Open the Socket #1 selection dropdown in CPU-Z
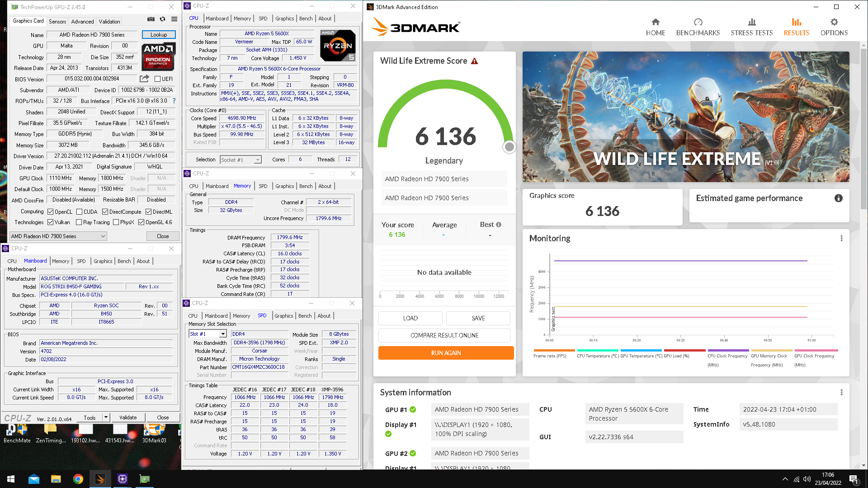Screen dimensions: 868x488 (x=241, y=160)
